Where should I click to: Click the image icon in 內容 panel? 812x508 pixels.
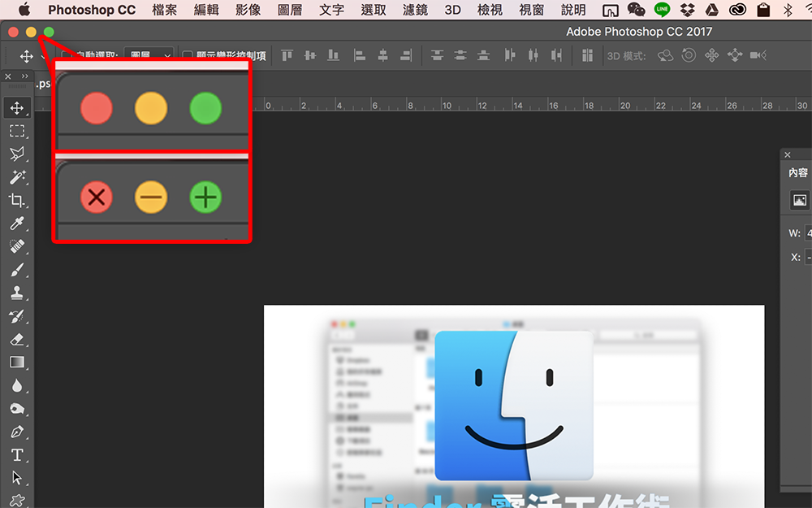tap(800, 200)
